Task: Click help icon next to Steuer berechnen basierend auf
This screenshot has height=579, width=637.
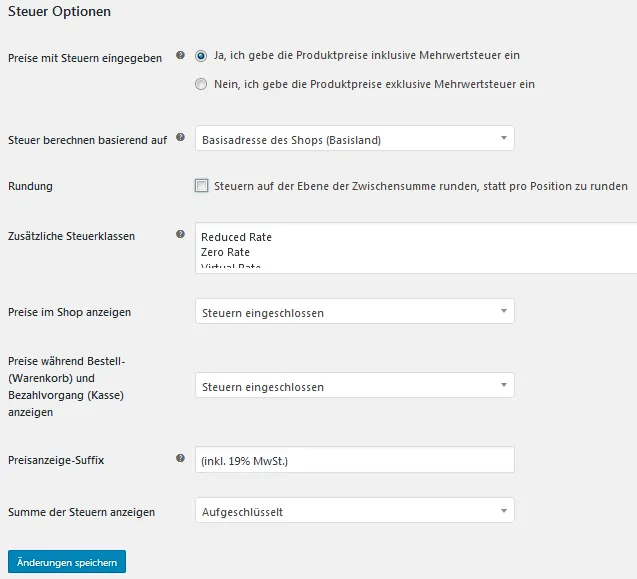Action: (180, 137)
